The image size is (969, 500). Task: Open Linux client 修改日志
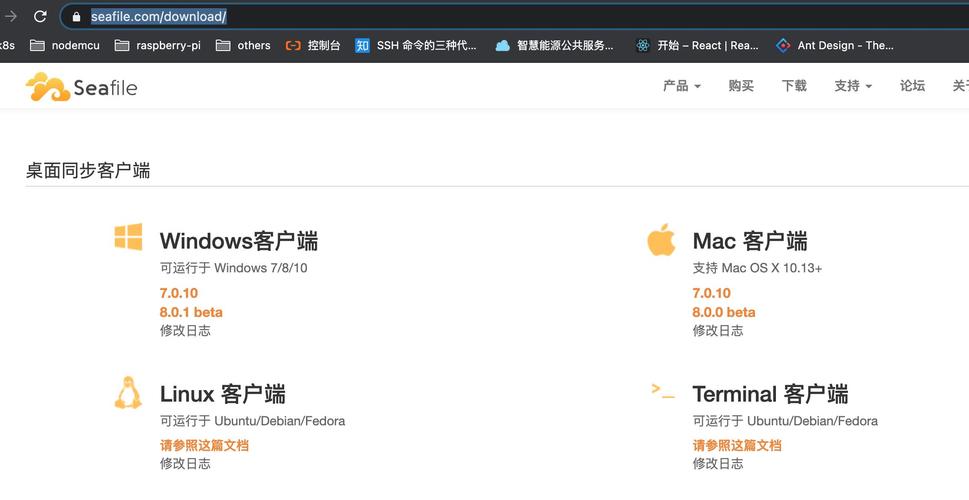(185, 464)
